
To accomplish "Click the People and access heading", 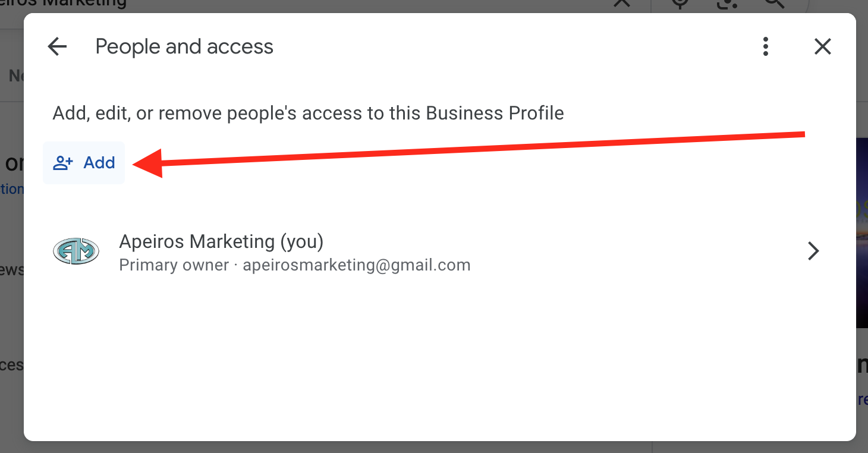I will click(x=184, y=46).
